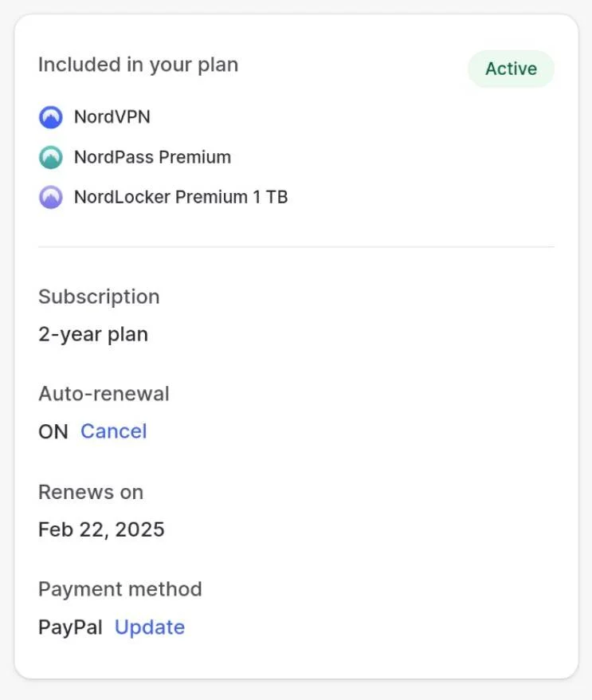Click the Renews on label
Screen dimensions: 592x700
91,493
